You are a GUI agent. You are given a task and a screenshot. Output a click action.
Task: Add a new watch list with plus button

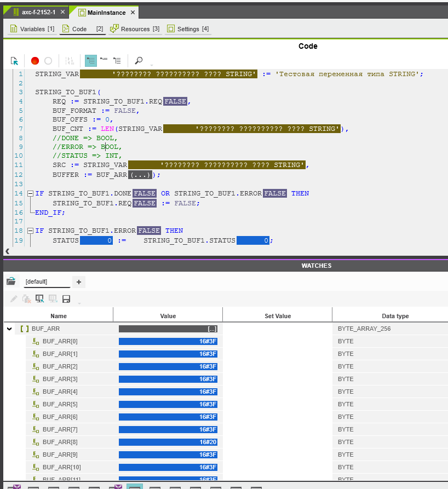78,281
